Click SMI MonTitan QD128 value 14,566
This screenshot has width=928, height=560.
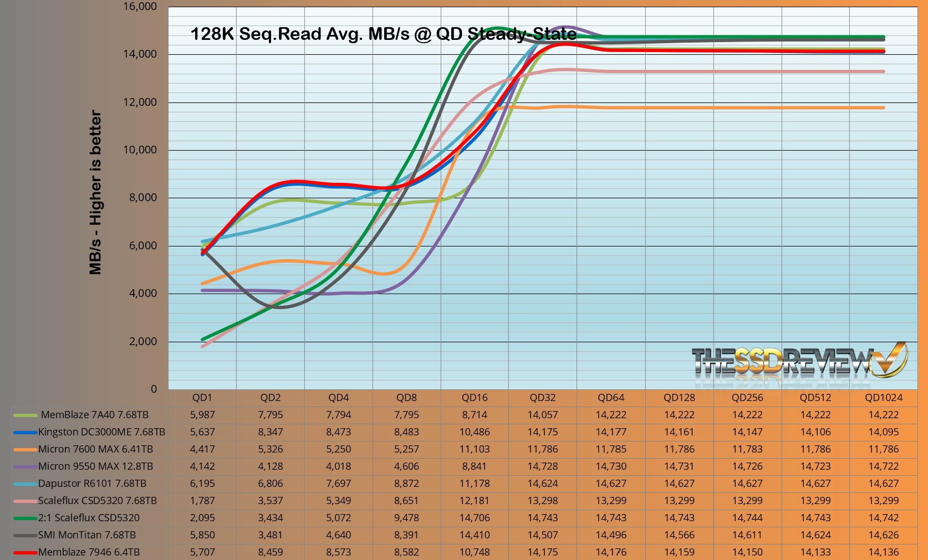point(679,535)
